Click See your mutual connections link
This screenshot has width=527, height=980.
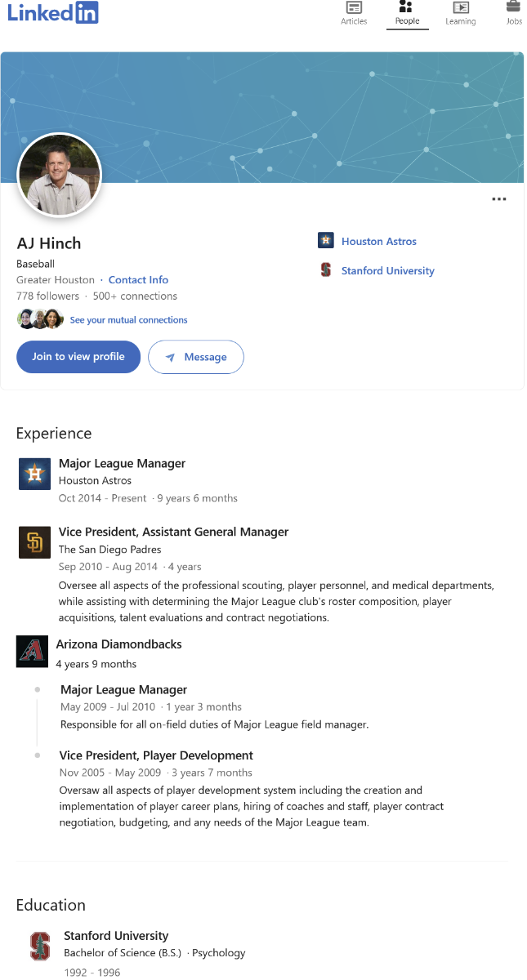[128, 320]
